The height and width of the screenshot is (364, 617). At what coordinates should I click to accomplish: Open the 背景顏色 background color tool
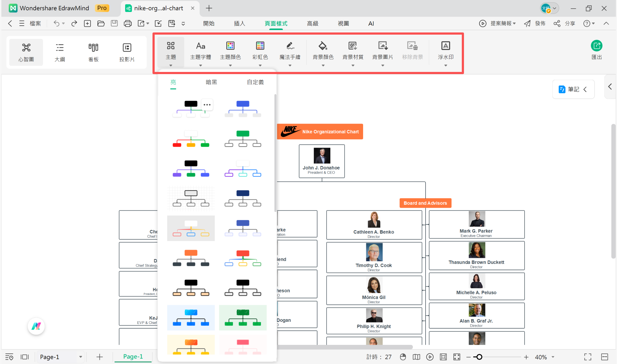tap(323, 51)
